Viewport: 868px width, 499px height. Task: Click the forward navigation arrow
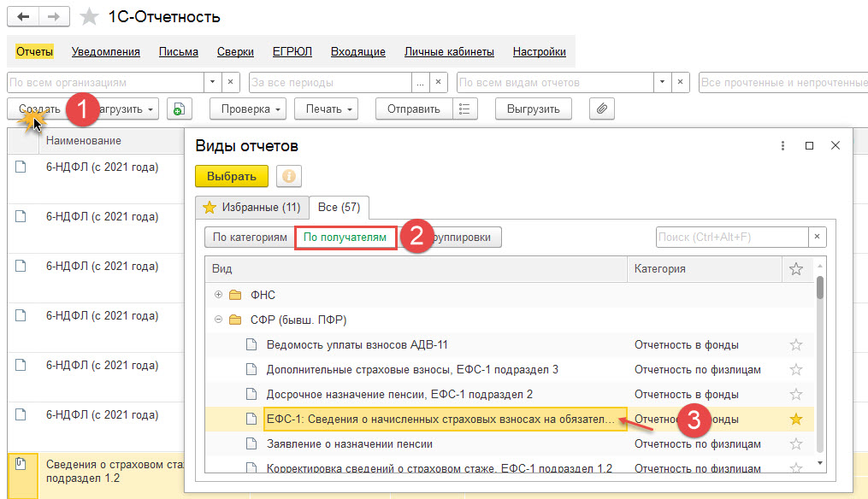[54, 17]
